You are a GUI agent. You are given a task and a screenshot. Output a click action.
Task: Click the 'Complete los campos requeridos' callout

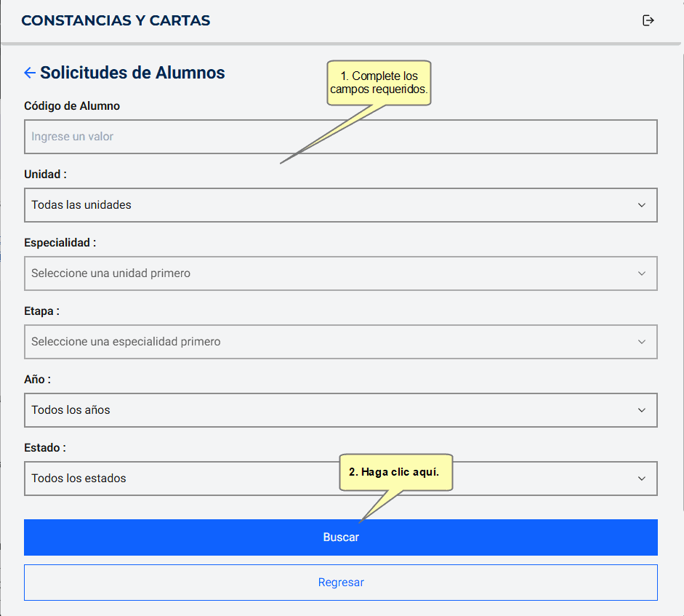click(x=379, y=83)
